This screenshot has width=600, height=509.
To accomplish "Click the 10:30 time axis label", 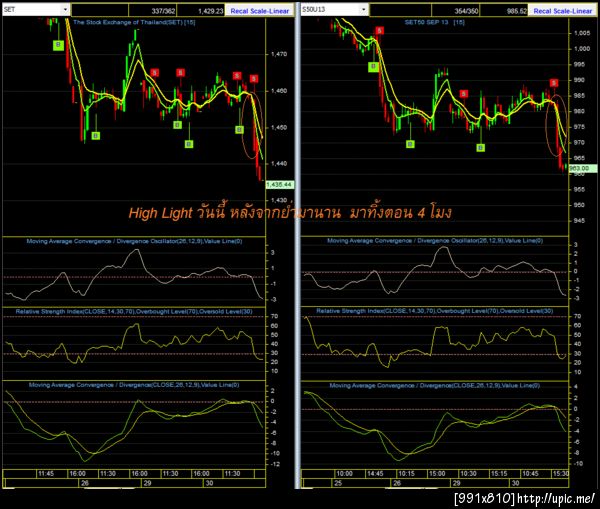I will pyautogui.click(x=468, y=474).
